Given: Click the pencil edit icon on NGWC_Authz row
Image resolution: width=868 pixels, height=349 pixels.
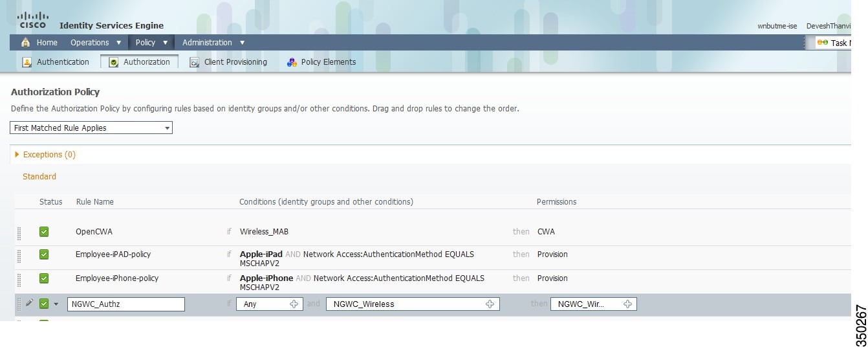Looking at the screenshot, I should (29, 303).
